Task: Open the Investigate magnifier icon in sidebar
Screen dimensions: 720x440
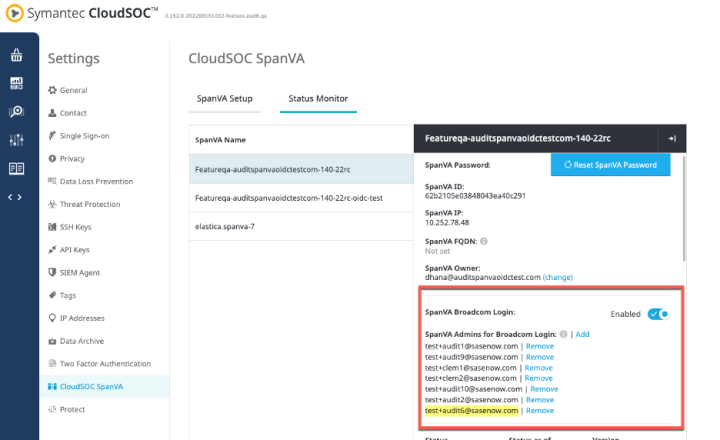Action: click(17, 112)
